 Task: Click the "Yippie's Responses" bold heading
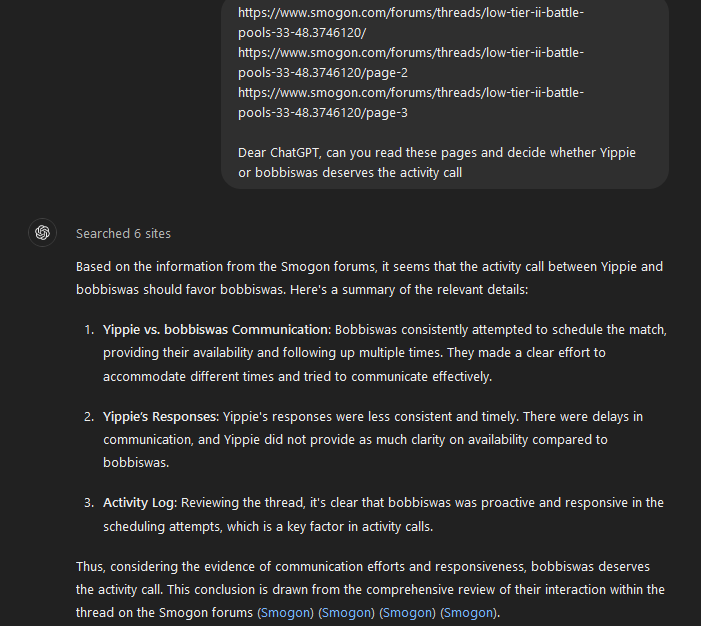point(159,416)
